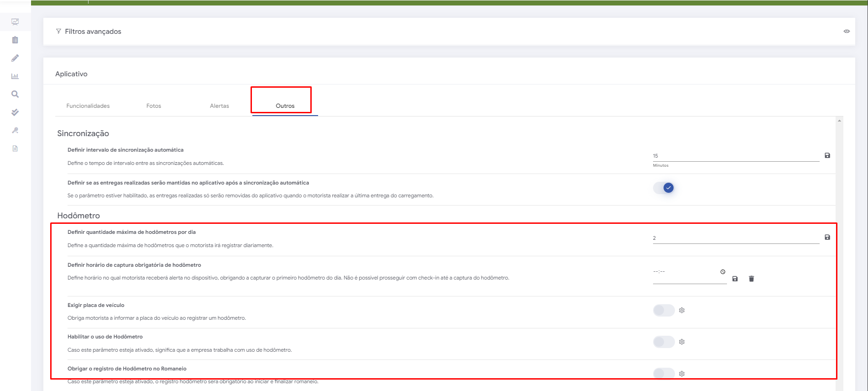Click the Sincronização section heading
The image size is (868, 391).
point(83,133)
